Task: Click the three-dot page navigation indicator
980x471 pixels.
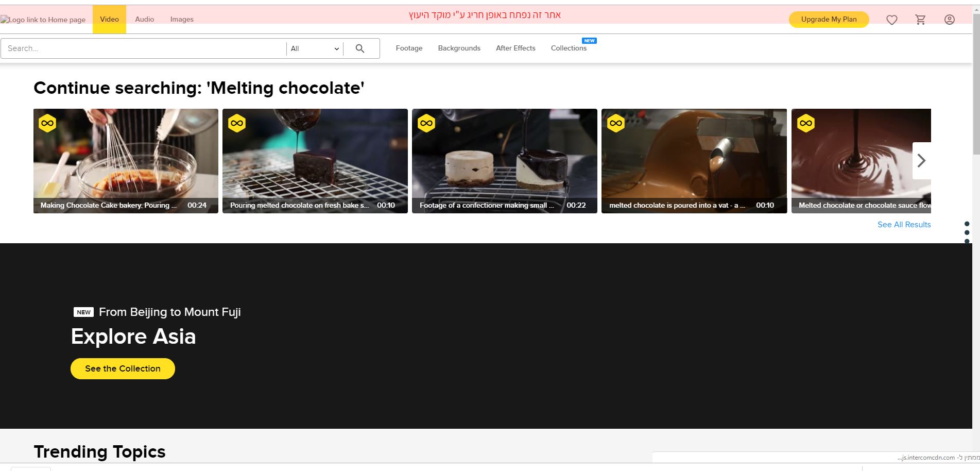Action: (x=967, y=232)
